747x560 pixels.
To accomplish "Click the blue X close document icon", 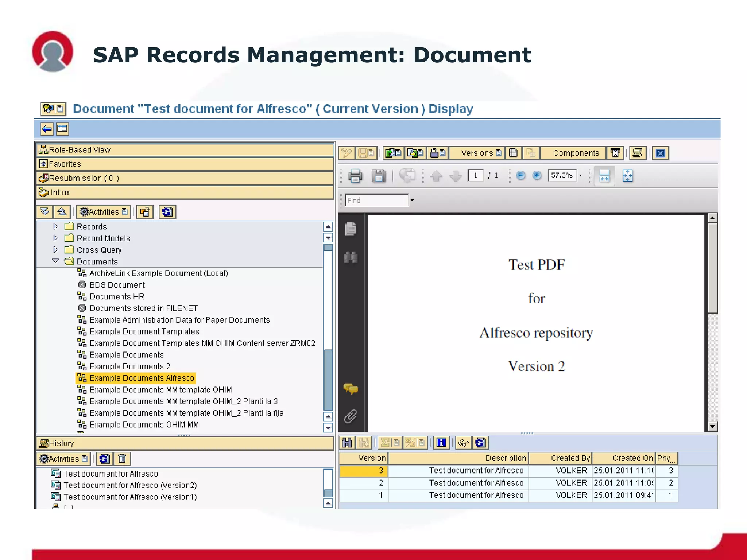I will click(660, 153).
